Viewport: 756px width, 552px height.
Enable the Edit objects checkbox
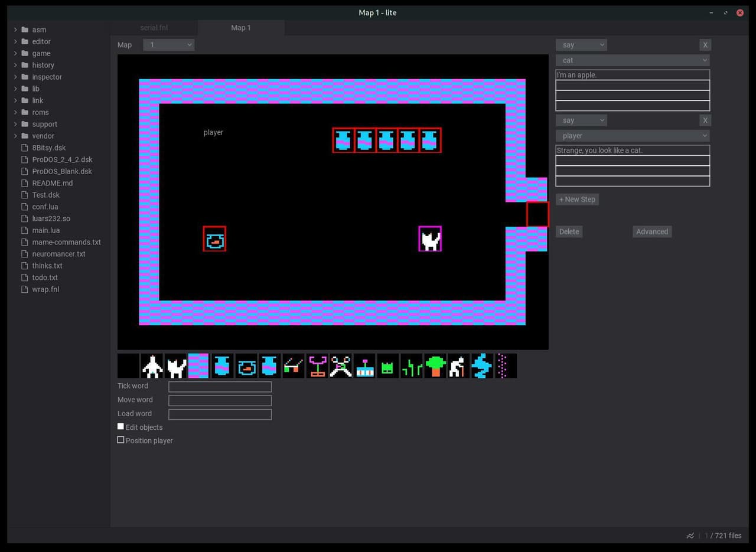120,426
